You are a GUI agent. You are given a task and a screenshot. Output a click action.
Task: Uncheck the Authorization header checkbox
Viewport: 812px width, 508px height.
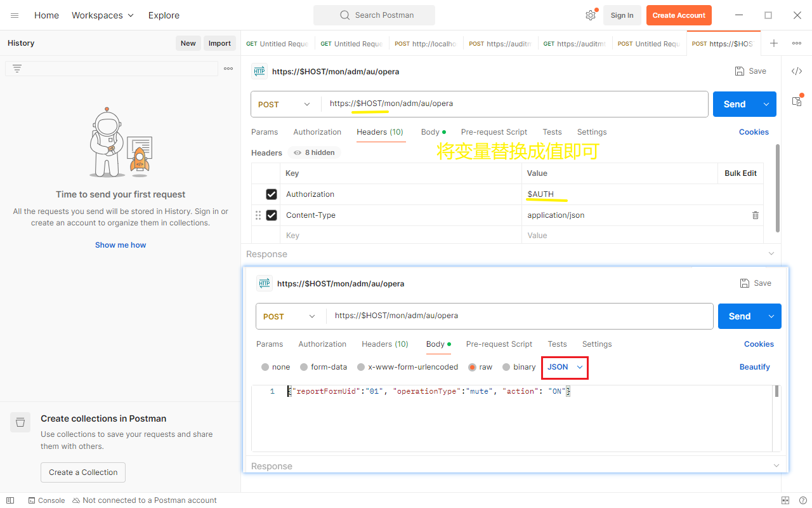pos(272,194)
